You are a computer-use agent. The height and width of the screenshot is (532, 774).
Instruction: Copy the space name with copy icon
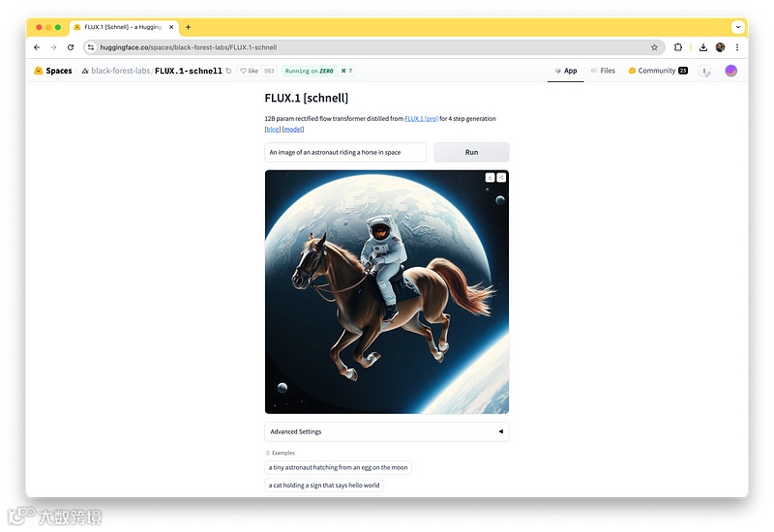pyautogui.click(x=228, y=71)
